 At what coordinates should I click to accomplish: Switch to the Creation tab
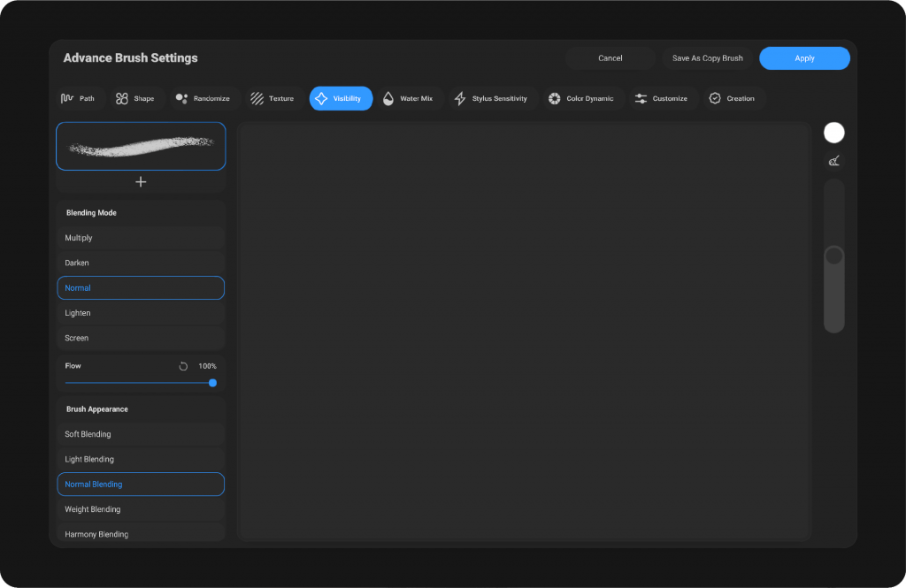pos(731,98)
